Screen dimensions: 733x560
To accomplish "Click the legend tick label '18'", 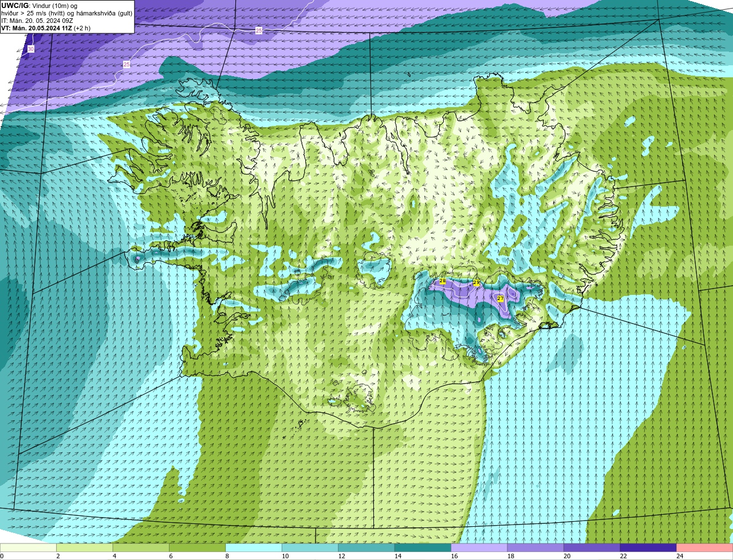I will click(510, 556).
